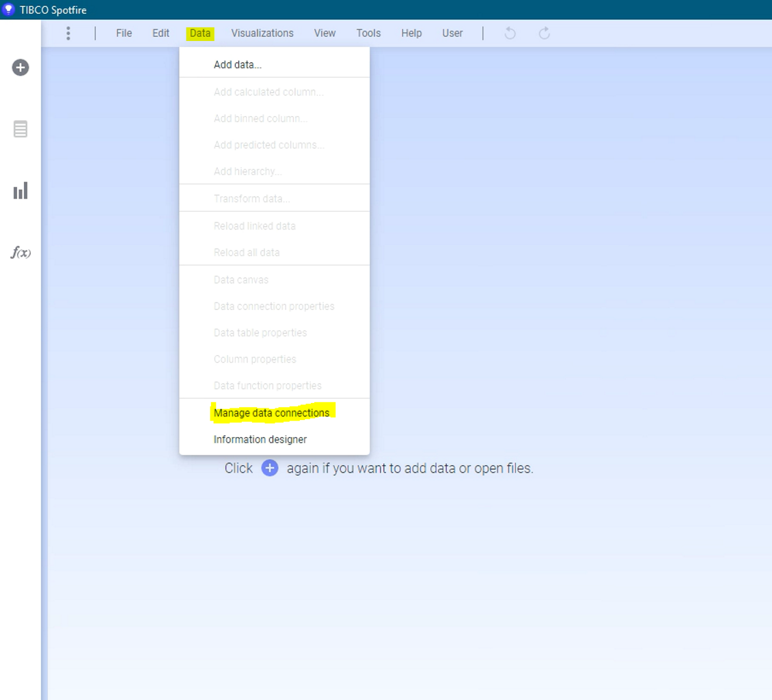Click the three-dot menu icon
Screen dimensions: 772x700
pos(68,33)
